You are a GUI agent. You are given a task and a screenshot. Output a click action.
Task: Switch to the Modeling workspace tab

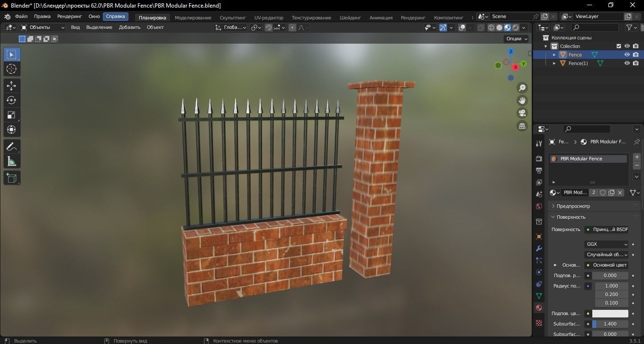193,18
